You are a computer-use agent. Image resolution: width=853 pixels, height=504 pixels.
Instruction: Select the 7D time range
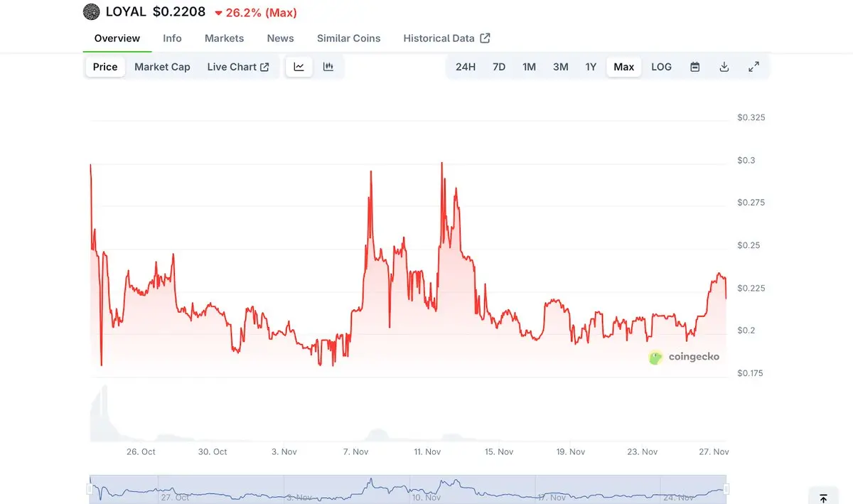[x=499, y=67]
